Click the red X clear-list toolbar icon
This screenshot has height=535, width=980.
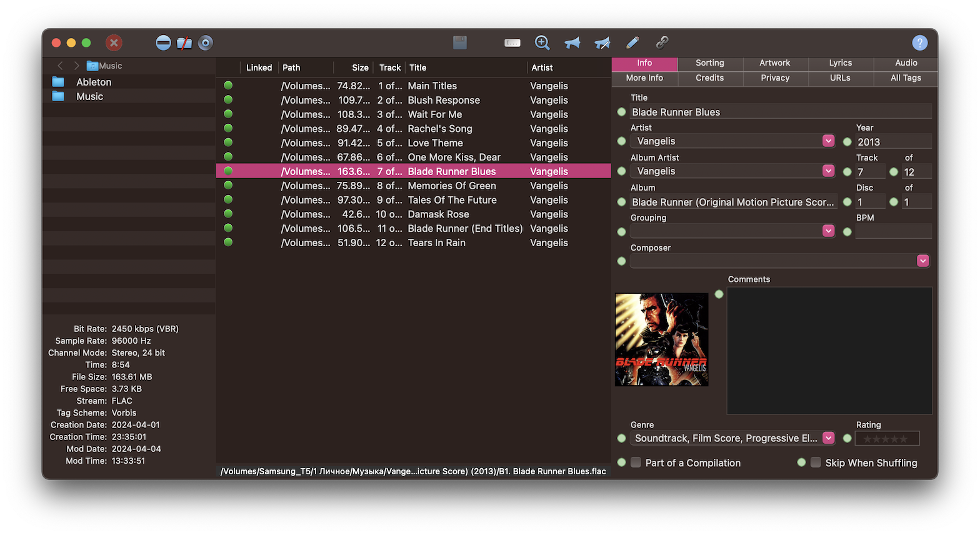point(114,42)
